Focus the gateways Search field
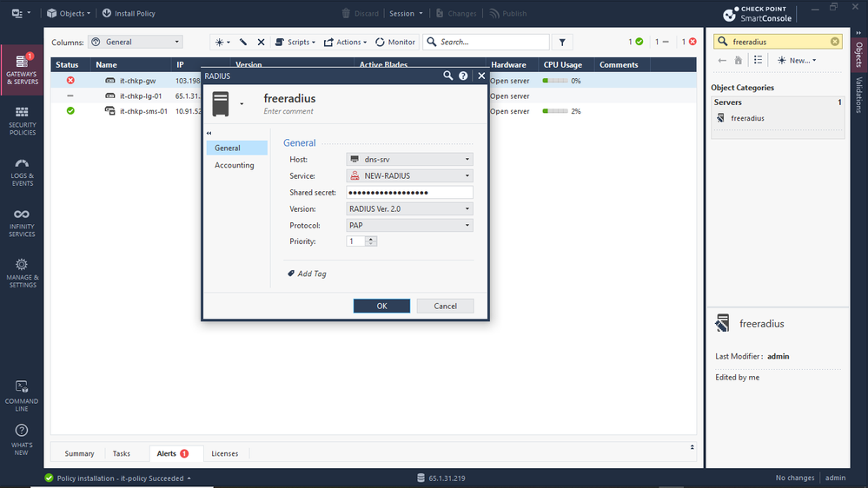Image resolution: width=868 pixels, height=488 pixels. (487, 42)
